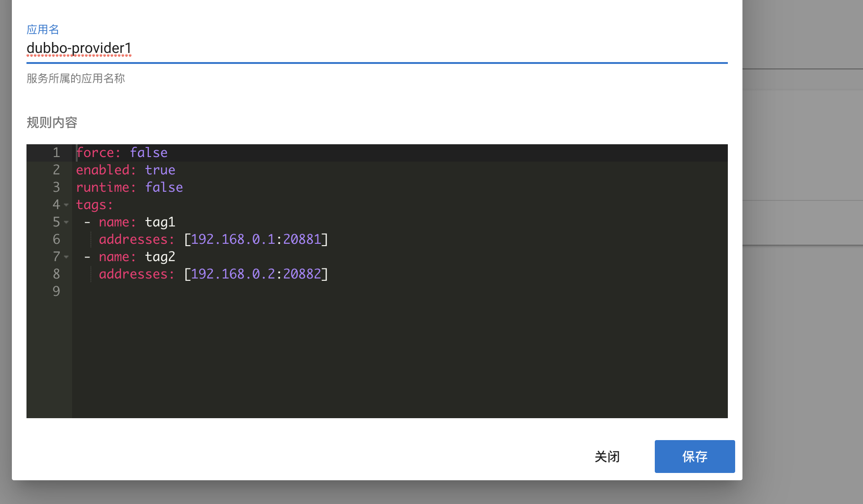Click the empty line 9 in the editor
The height and width of the screenshot is (504, 863).
click(x=137, y=291)
